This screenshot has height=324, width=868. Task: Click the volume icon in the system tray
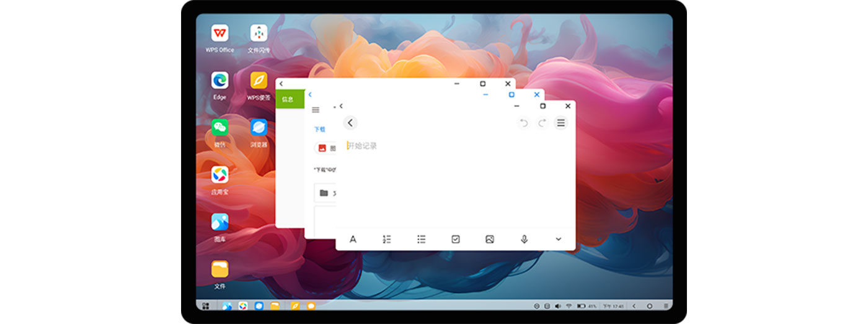(557, 306)
